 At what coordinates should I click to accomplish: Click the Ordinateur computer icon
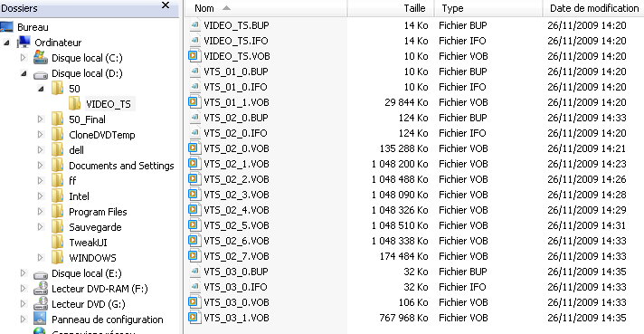click(24, 42)
